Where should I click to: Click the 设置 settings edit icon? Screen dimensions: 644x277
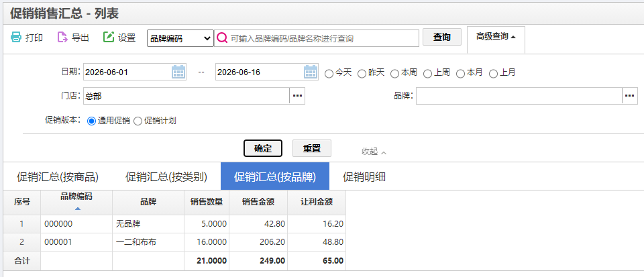coord(109,38)
